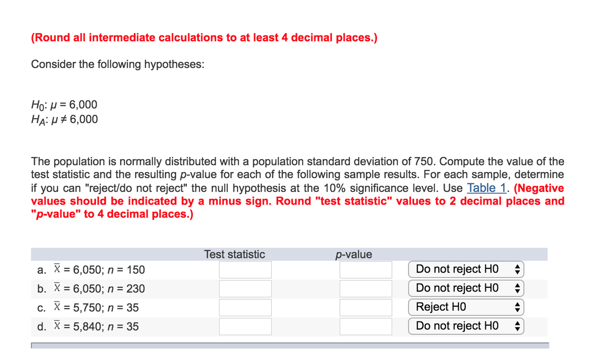
Task: Focus the test statistic box for row b
Action: pos(245,289)
